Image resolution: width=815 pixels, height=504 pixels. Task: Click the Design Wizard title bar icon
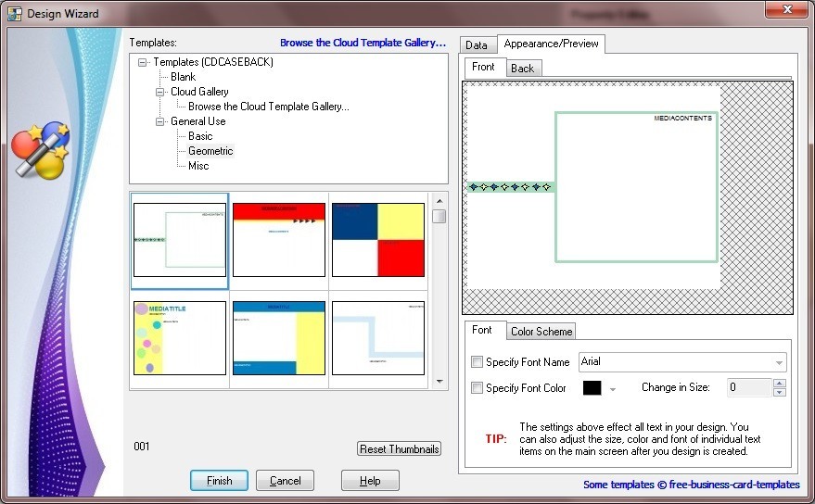[15, 13]
